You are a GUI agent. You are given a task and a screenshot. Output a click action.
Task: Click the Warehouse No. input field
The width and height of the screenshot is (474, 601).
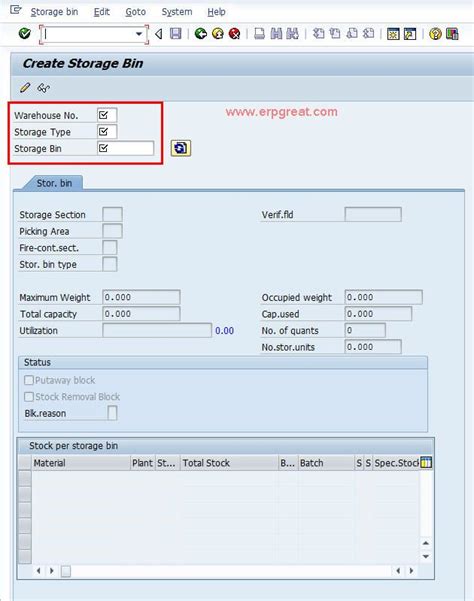pos(107,115)
